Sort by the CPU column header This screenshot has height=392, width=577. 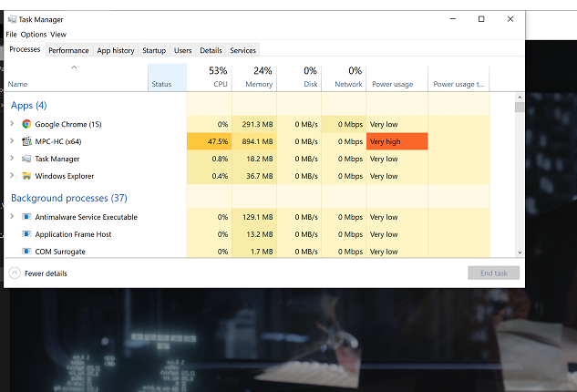pyautogui.click(x=210, y=77)
